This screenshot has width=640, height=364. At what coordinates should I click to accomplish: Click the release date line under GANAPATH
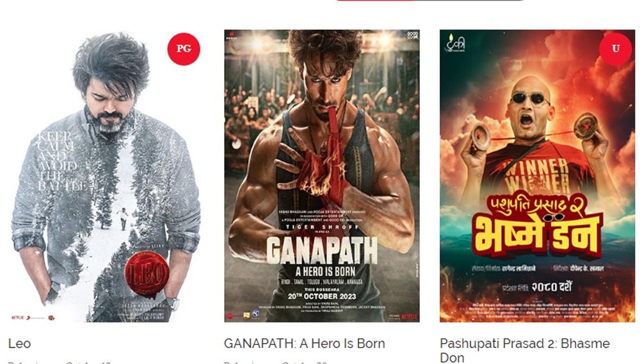pos(276,362)
